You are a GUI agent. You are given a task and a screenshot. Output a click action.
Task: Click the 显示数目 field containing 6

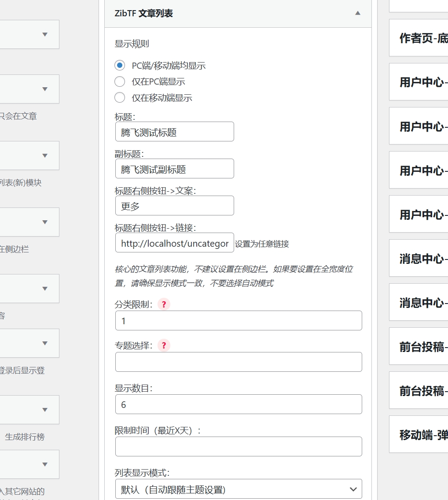coord(238,404)
